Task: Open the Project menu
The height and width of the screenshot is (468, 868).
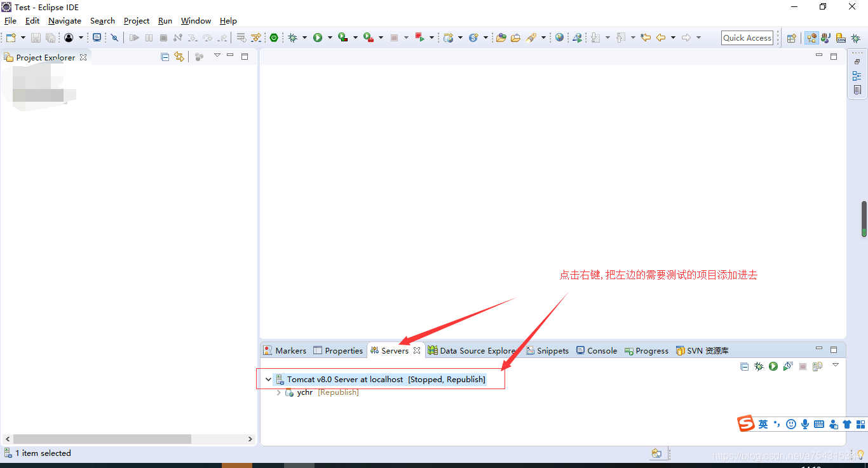Action: [137, 20]
